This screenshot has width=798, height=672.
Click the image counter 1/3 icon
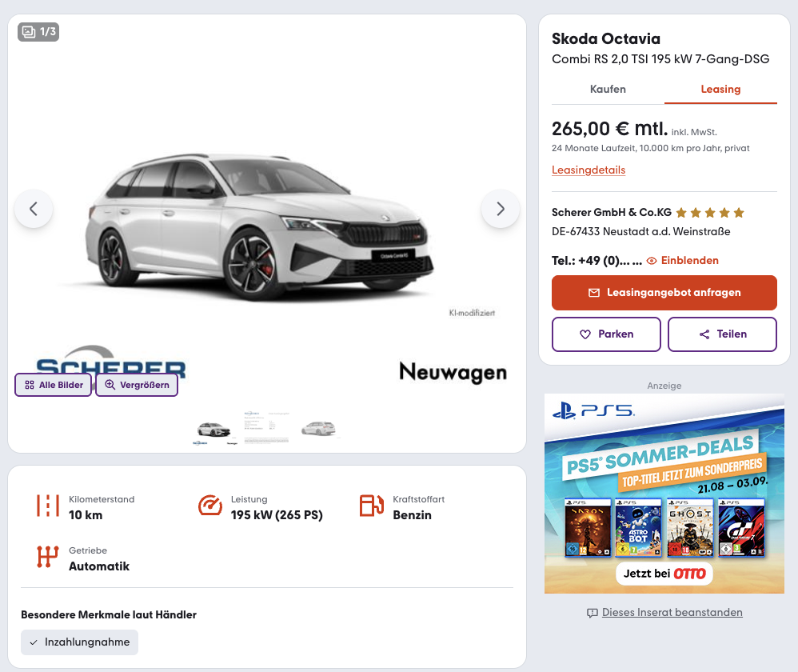[x=38, y=32]
